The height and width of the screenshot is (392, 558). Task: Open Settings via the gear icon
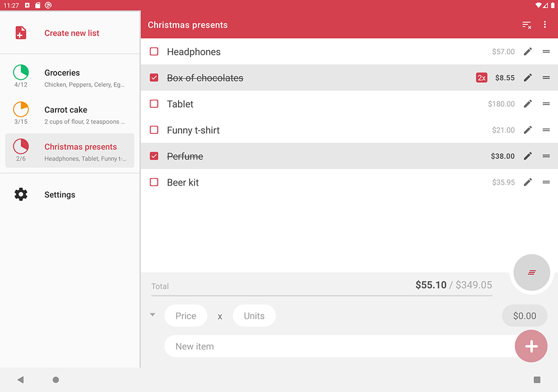point(21,194)
